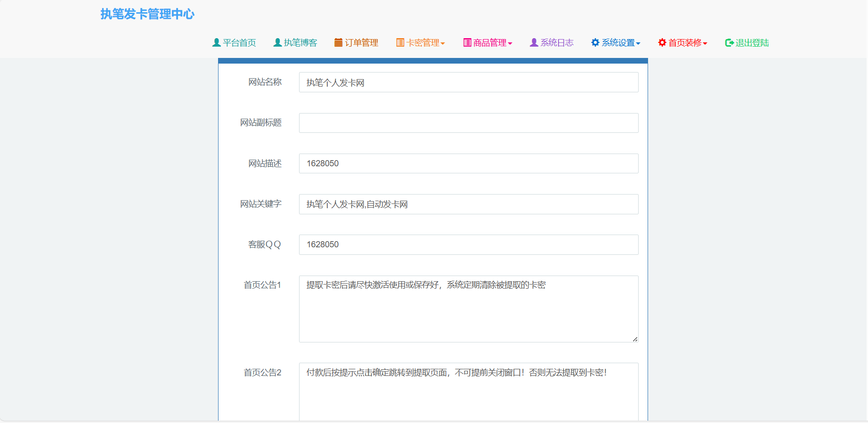Expand the 系统设置 dropdown caret

pyautogui.click(x=638, y=43)
